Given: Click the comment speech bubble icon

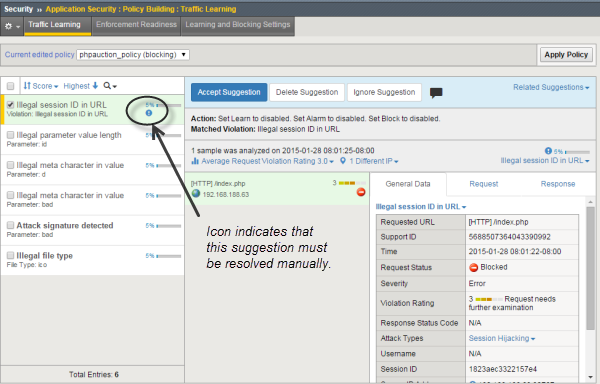Looking at the screenshot, I should 436,93.
